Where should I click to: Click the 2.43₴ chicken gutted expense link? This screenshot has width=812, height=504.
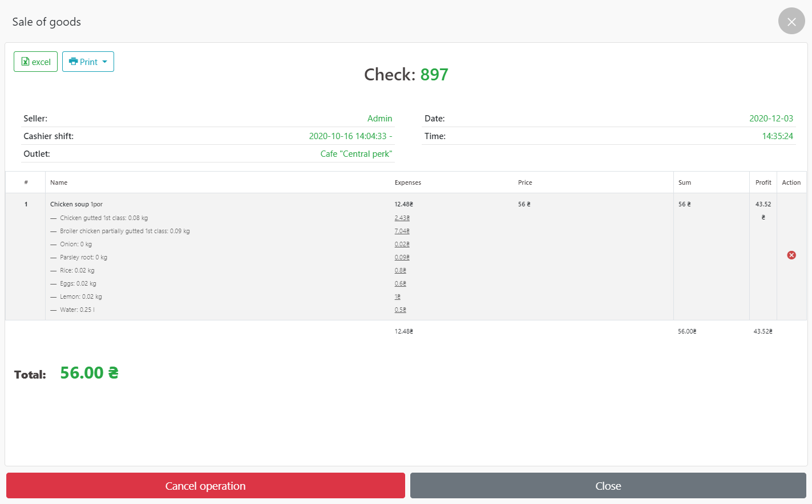tap(402, 218)
